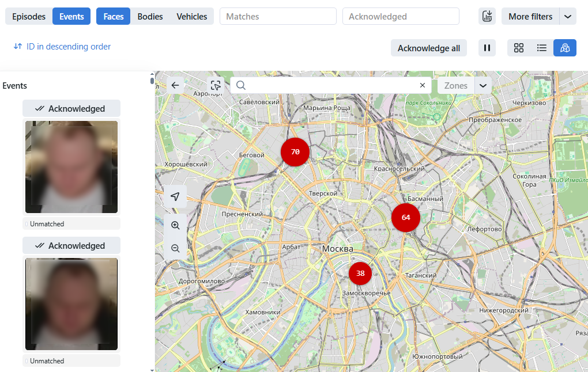Expand the Zones dropdown arrow

[483, 85]
